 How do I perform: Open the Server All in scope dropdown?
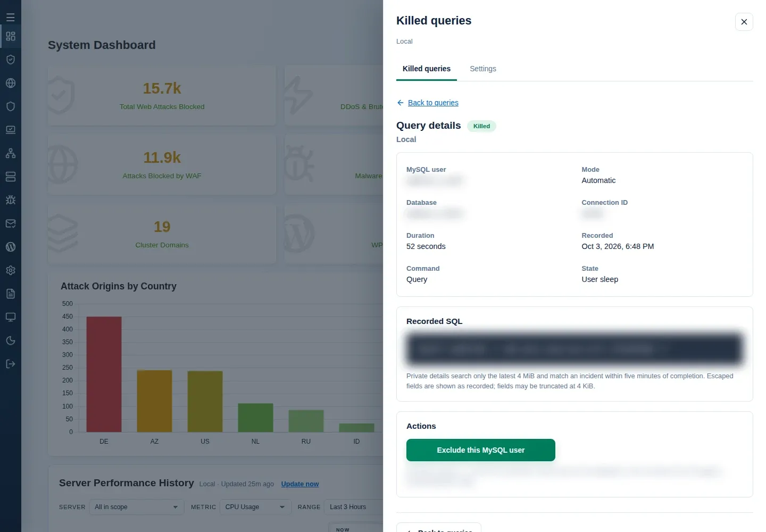(136, 507)
